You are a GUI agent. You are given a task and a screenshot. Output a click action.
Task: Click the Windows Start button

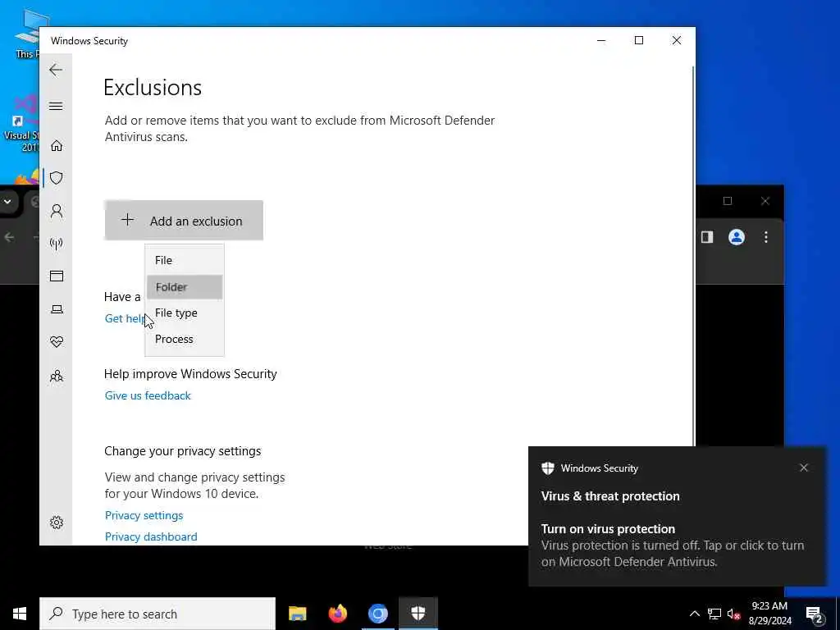point(20,614)
